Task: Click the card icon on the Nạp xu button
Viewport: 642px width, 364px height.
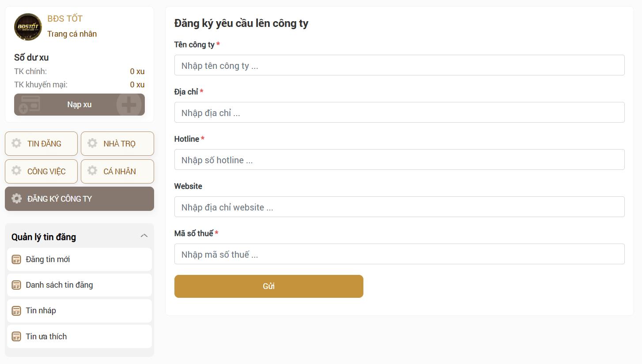Action: (28, 105)
